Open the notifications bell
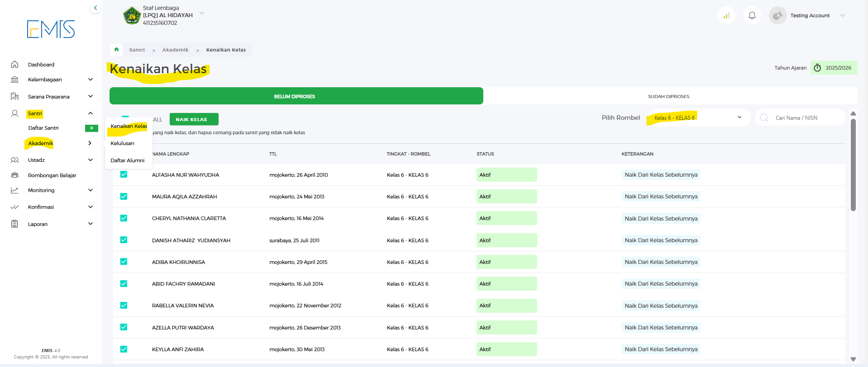Screen dimensions: 868x367 click(x=752, y=15)
